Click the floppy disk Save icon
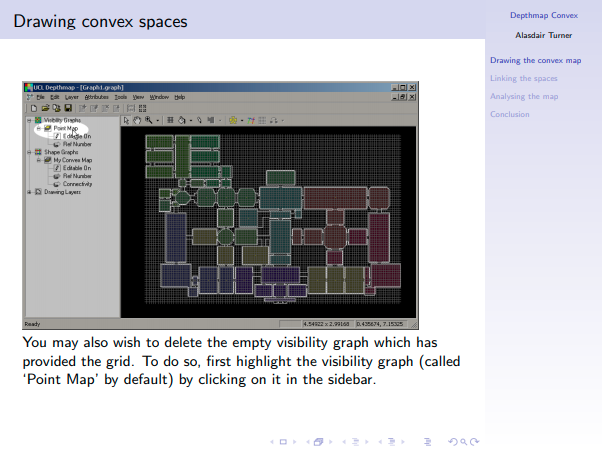 (x=68, y=108)
